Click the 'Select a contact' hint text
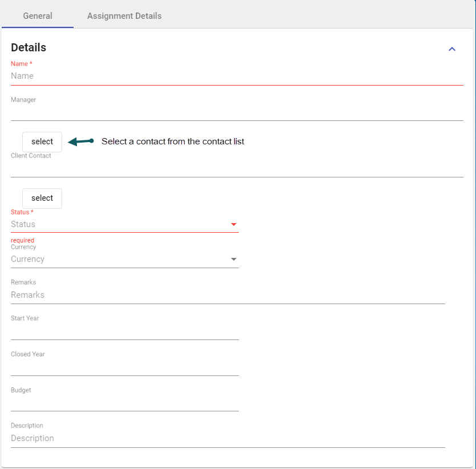476x469 pixels. [173, 141]
